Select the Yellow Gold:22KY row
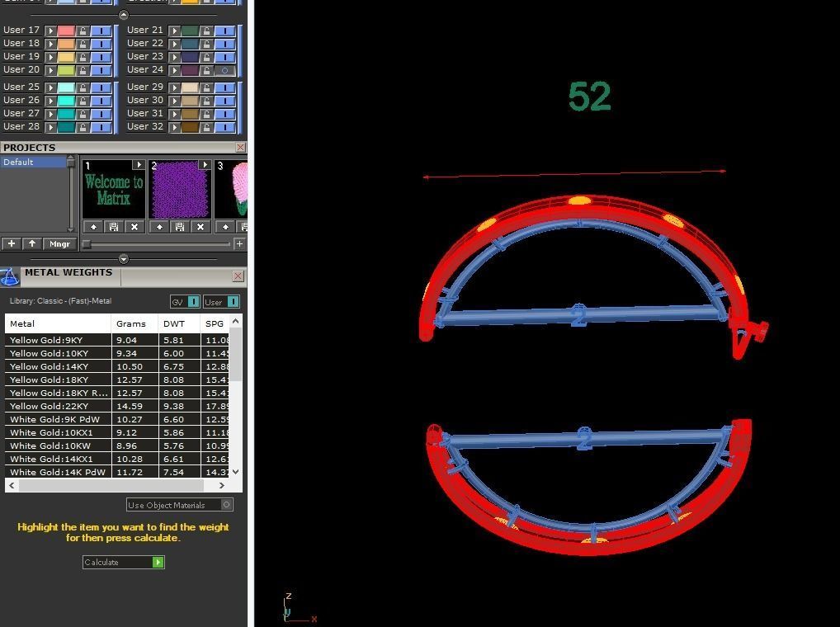Screen dimensions: 840x627 [117, 407]
